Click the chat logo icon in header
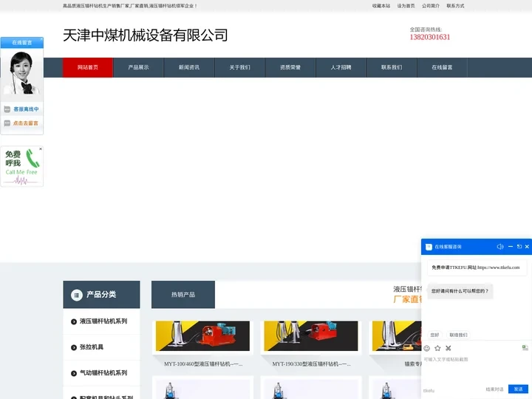Image resolution: width=532 pixels, height=399 pixels. coord(429,247)
